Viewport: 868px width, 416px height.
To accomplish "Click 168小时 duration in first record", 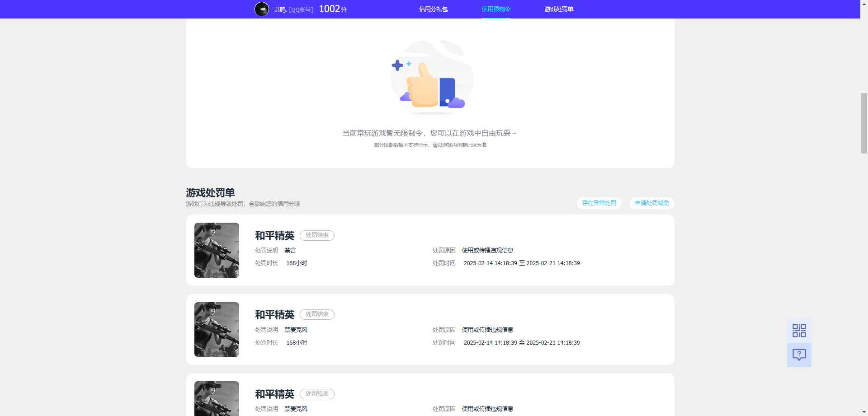I will (x=297, y=263).
